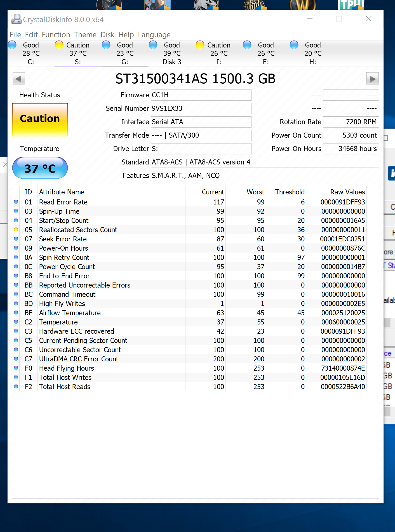Click the Worst column header
The image size is (395, 532).
click(x=255, y=192)
